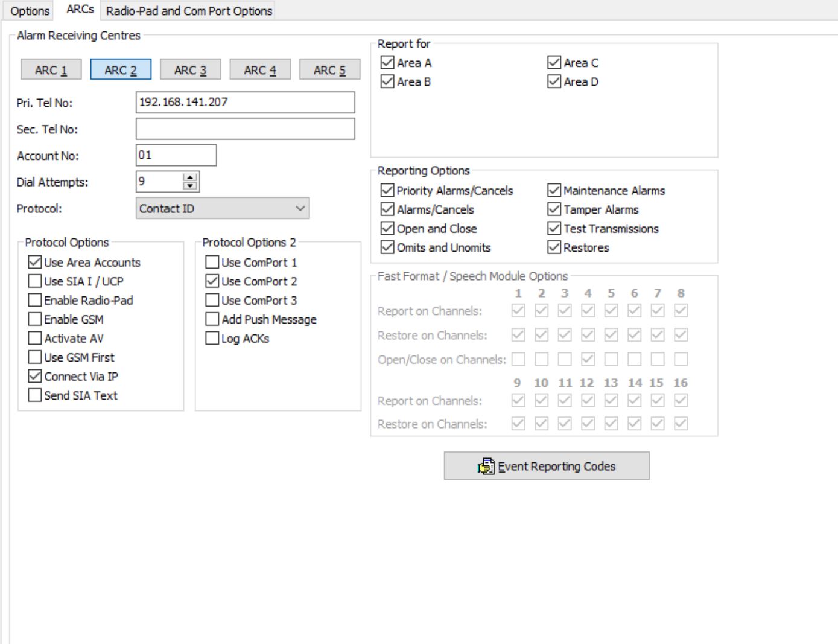Disable Use ComPort 2 checkbox
This screenshot has height=644, width=838.
pyautogui.click(x=212, y=281)
